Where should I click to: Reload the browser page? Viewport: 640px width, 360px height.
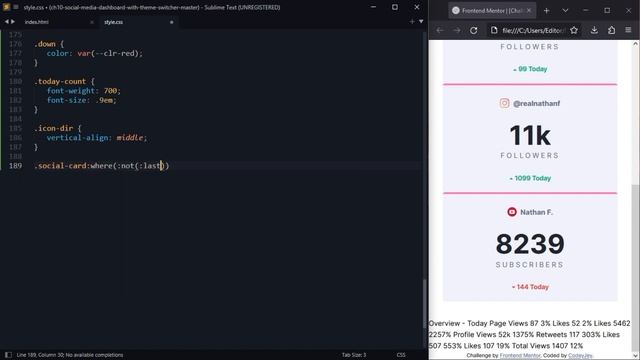(x=473, y=30)
